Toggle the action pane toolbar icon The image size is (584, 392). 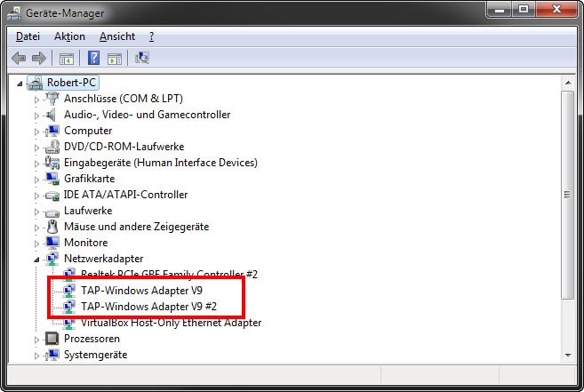click(x=115, y=59)
